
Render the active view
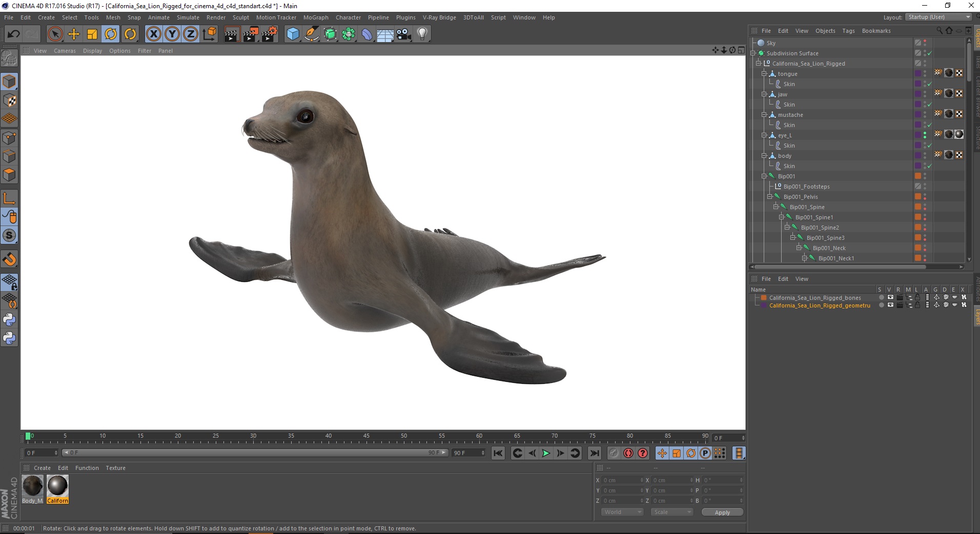pyautogui.click(x=232, y=34)
